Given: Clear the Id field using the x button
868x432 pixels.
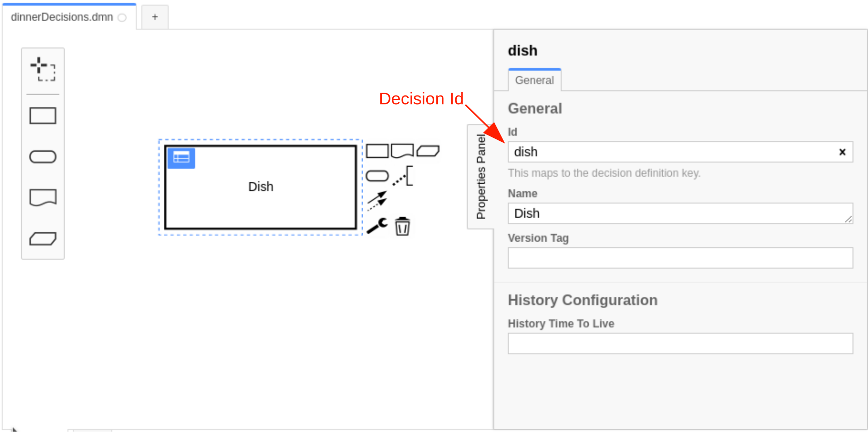Looking at the screenshot, I should (x=843, y=152).
